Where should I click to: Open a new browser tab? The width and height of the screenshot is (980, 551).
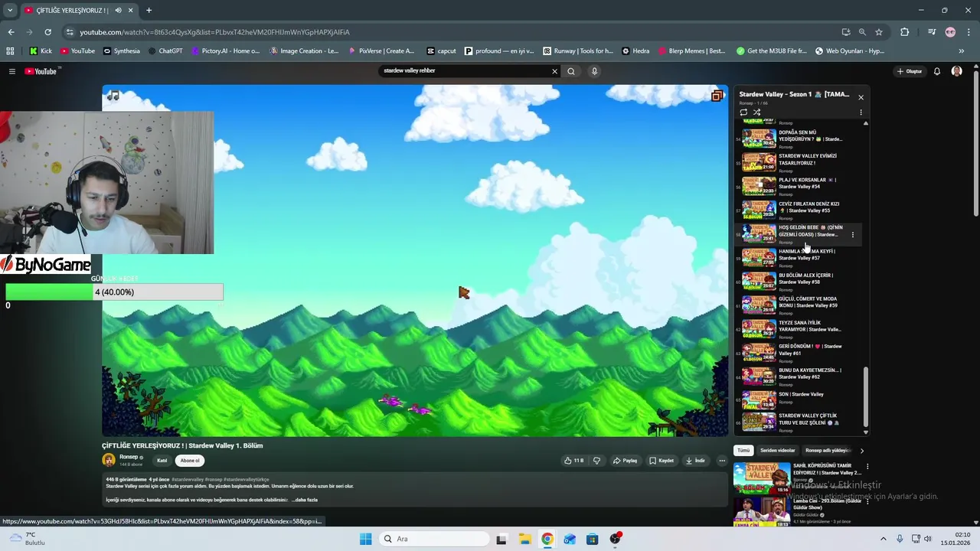pyautogui.click(x=149, y=11)
